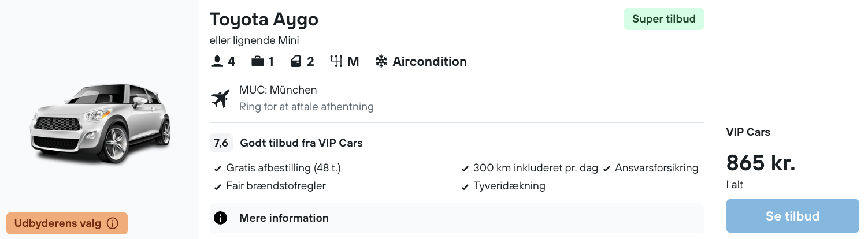The height and width of the screenshot is (239, 868).
Task: Click the Super tilbud label
Action: point(663,19)
